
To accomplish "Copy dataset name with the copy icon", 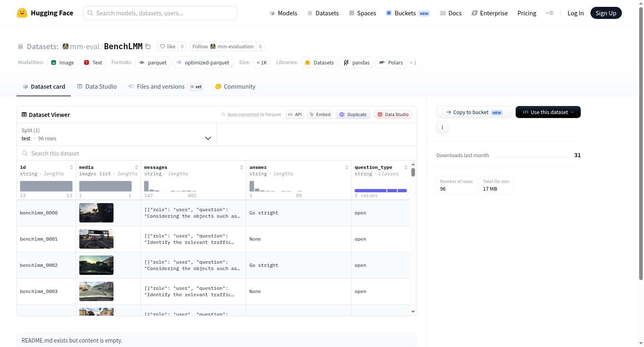I will point(148,46).
